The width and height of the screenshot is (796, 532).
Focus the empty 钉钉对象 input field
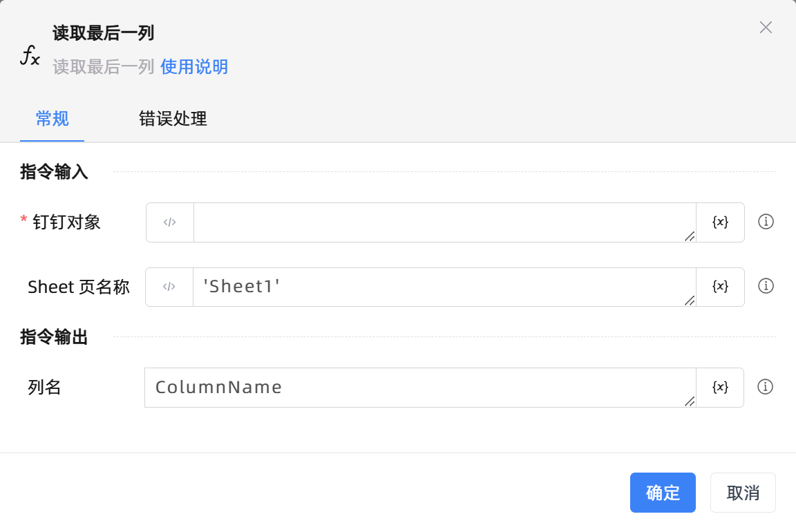[442, 222]
